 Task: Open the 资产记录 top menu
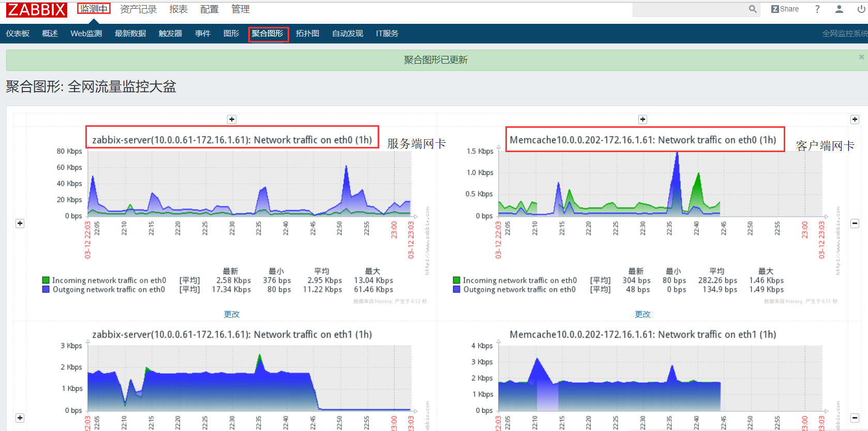(138, 9)
